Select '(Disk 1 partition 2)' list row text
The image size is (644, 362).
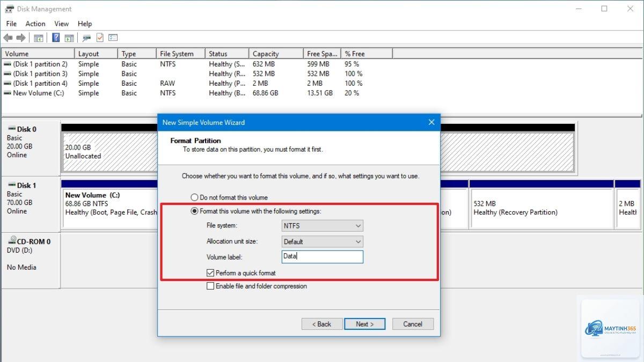pyautogui.click(x=40, y=64)
